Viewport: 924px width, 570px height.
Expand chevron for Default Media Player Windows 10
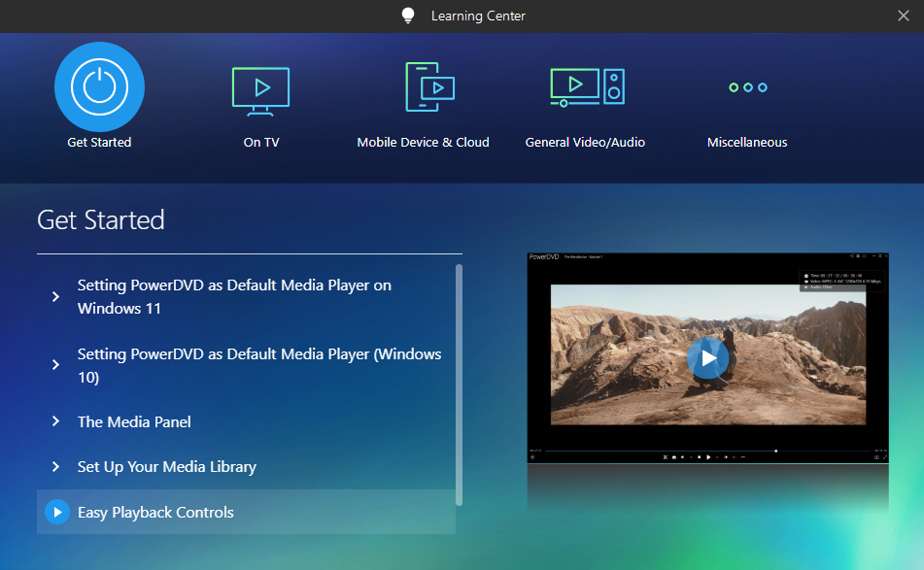point(55,364)
